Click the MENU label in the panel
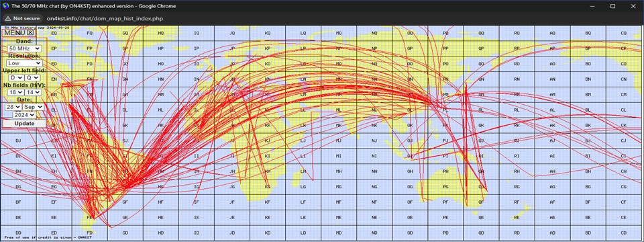The image size is (644, 242). [x=15, y=33]
